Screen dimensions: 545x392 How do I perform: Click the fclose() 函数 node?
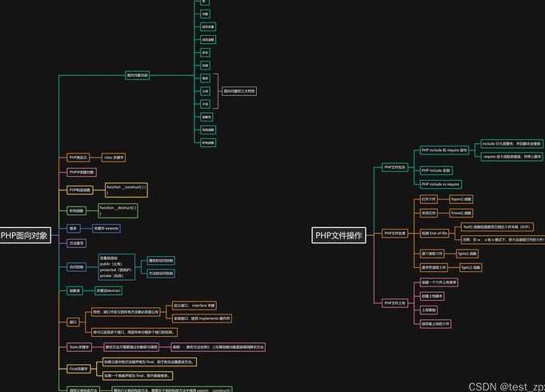click(461, 213)
